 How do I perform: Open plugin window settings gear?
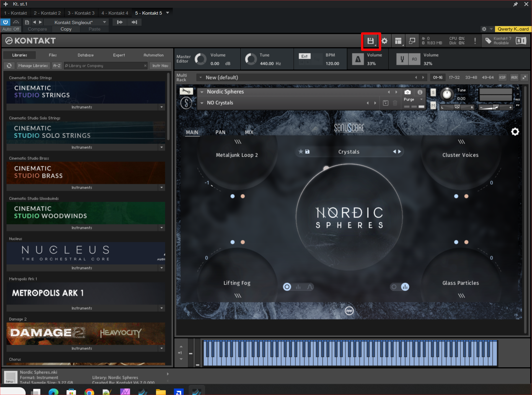click(484, 29)
